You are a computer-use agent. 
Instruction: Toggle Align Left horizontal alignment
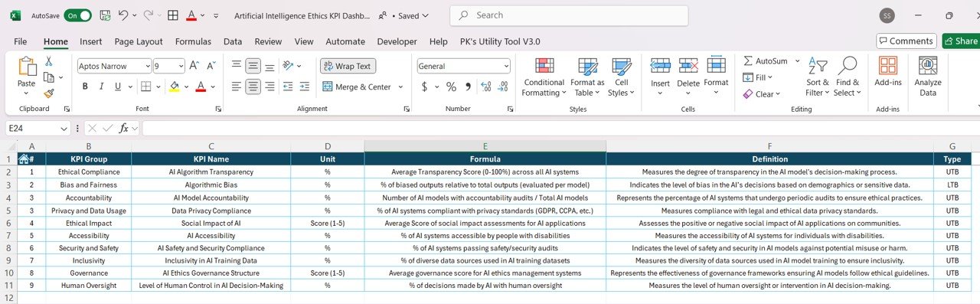[x=236, y=87]
